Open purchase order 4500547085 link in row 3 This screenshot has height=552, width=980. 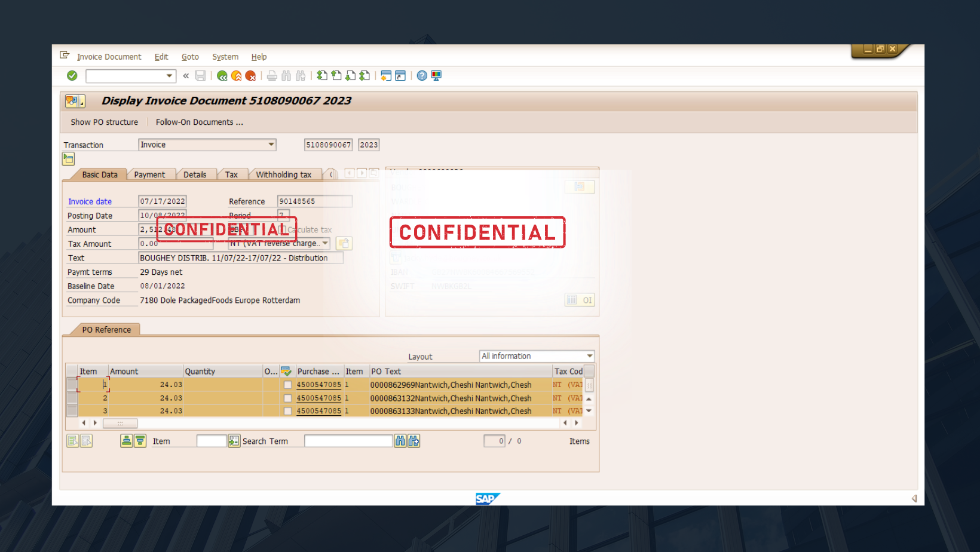(x=319, y=412)
